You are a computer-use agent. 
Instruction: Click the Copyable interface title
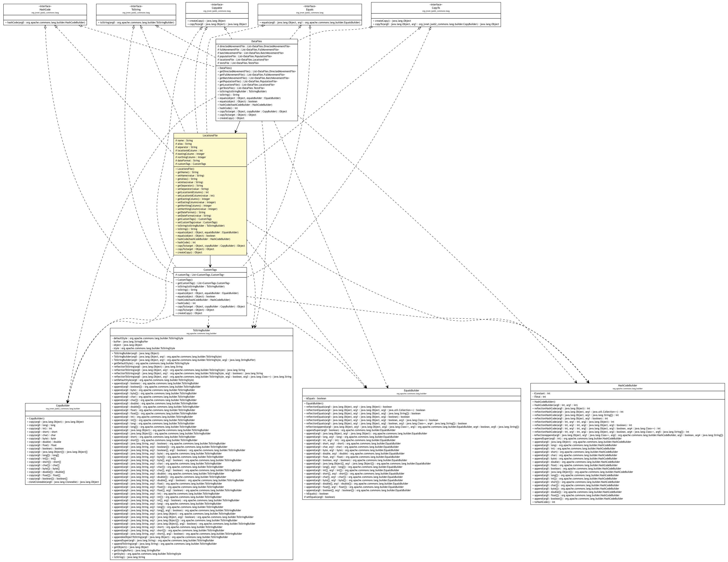pos(217,8)
